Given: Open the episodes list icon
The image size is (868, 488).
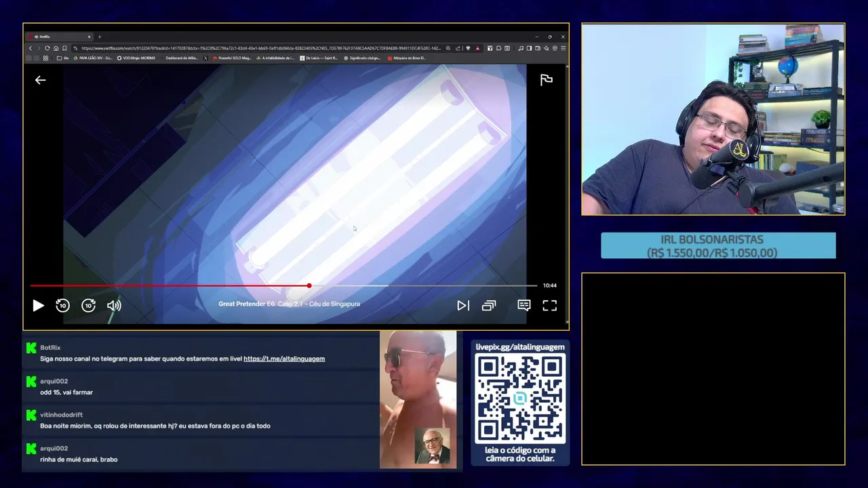Looking at the screenshot, I should (489, 306).
